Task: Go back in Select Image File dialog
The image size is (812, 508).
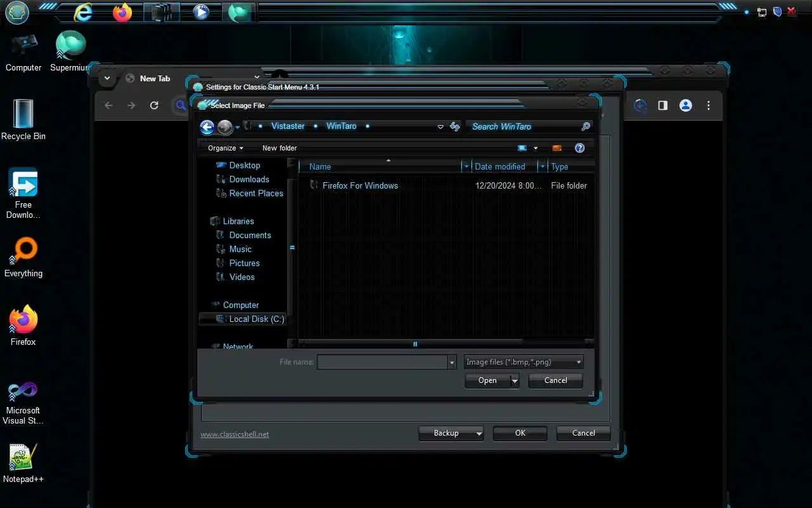Action: coord(207,127)
